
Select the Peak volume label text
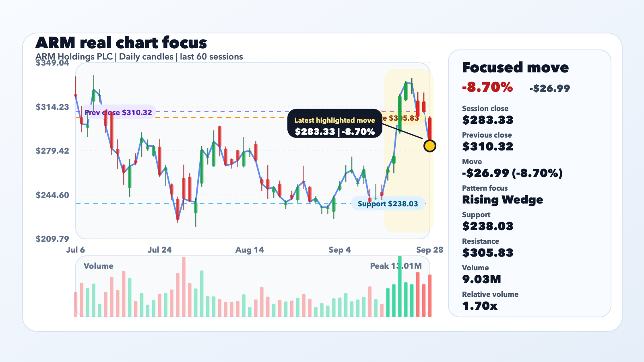tap(396, 266)
